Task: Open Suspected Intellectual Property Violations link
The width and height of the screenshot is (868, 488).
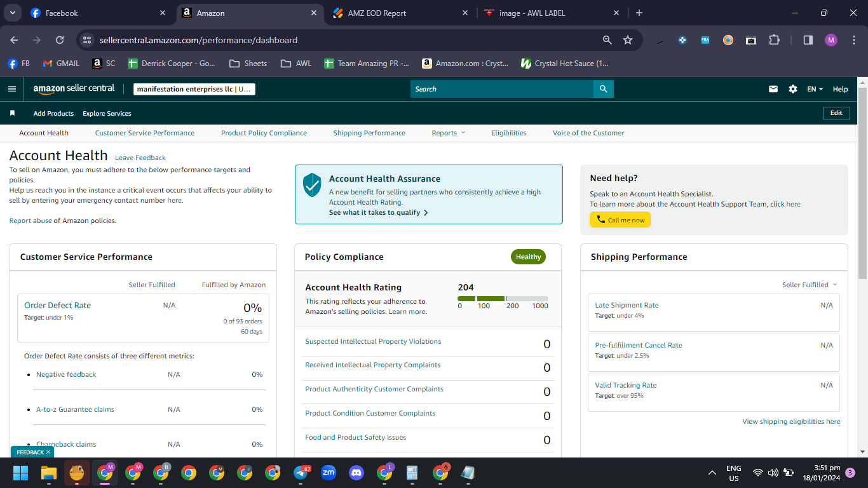Action: pyautogui.click(x=373, y=341)
